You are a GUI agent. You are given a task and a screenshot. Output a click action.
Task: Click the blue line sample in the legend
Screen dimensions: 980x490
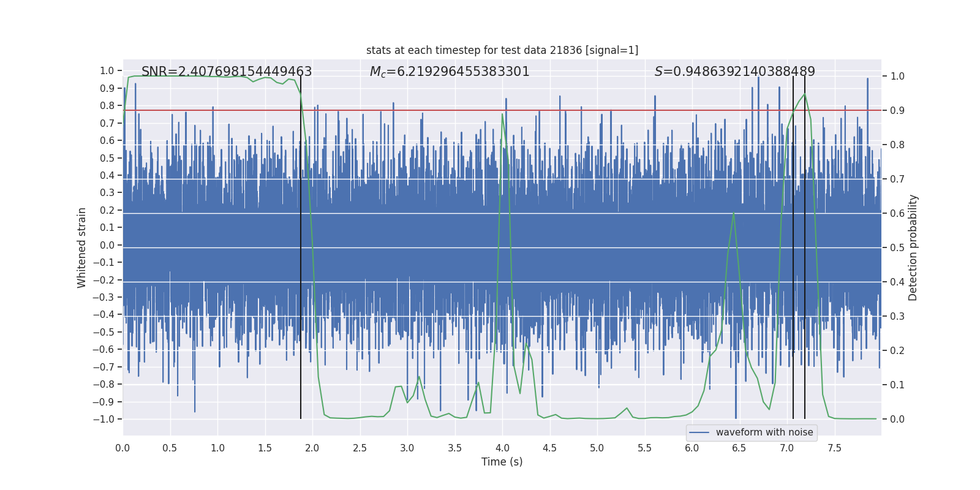[x=699, y=432]
